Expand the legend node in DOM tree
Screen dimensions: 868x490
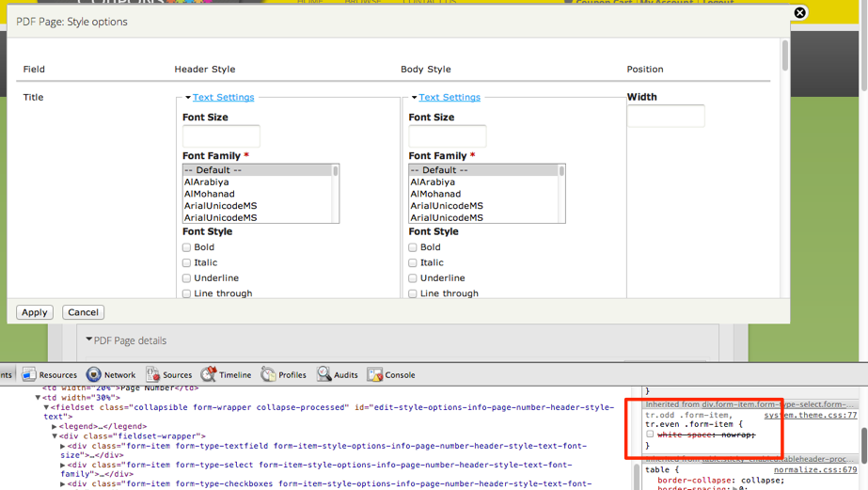point(55,426)
